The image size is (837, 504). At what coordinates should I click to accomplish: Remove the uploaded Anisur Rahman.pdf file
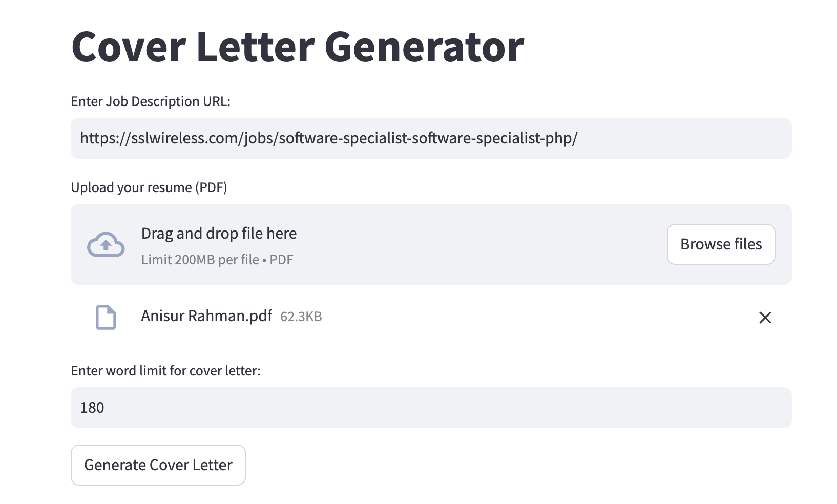(765, 318)
